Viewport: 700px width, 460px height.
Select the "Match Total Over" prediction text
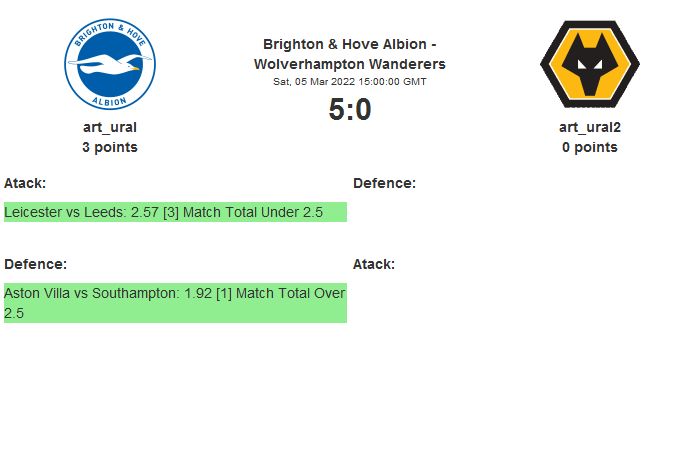(x=288, y=293)
